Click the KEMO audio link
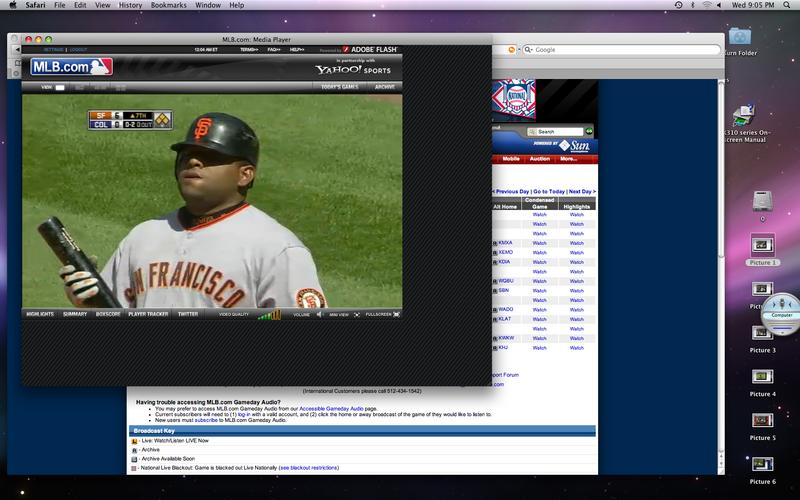Screen dimensions: 800x500 [506, 252]
